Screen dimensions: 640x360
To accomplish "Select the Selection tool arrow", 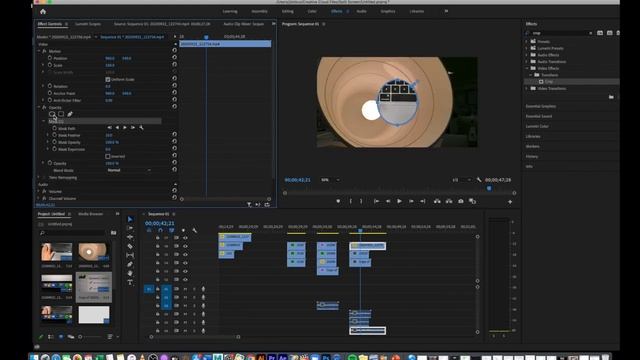I will [130, 219].
